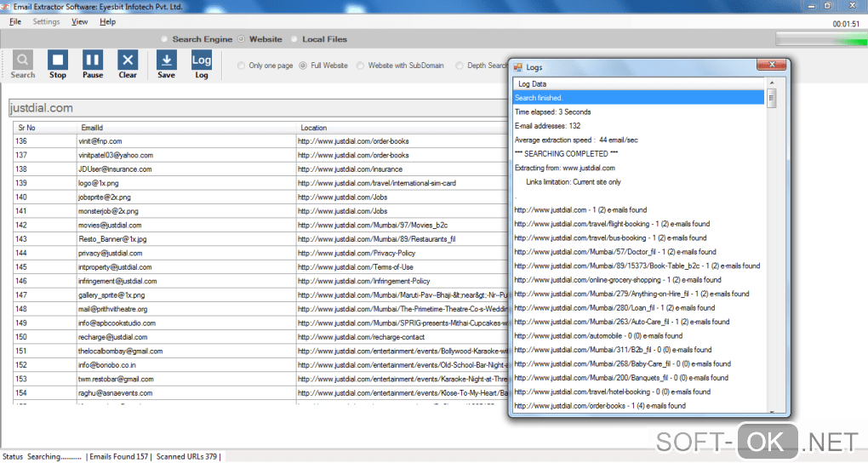Image resolution: width=868 pixels, height=463 pixels.
Task: Select the recharge-contact location cell
Action: pos(403,337)
